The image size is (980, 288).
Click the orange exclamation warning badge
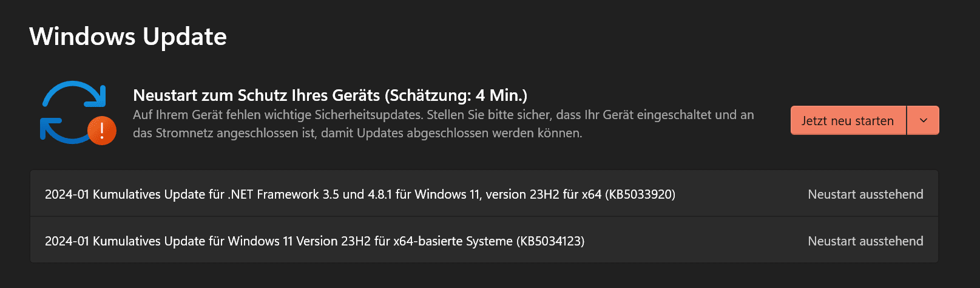point(102,130)
